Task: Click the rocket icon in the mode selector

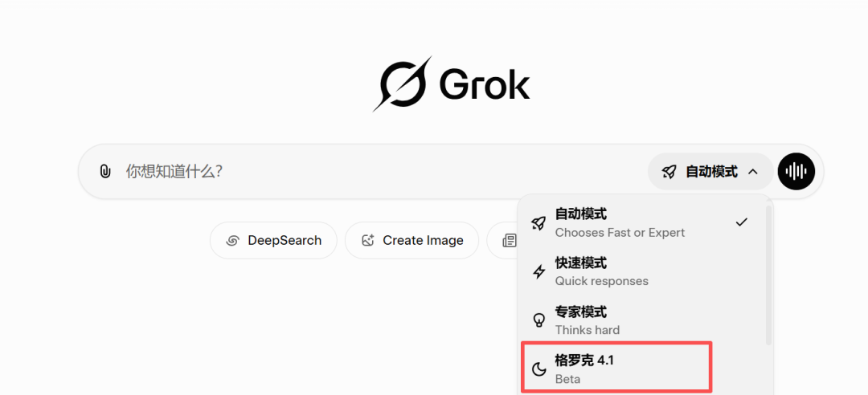Action: [669, 171]
